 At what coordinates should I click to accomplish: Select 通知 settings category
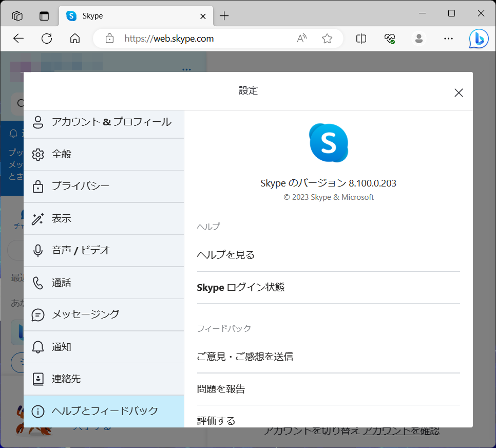click(x=104, y=347)
